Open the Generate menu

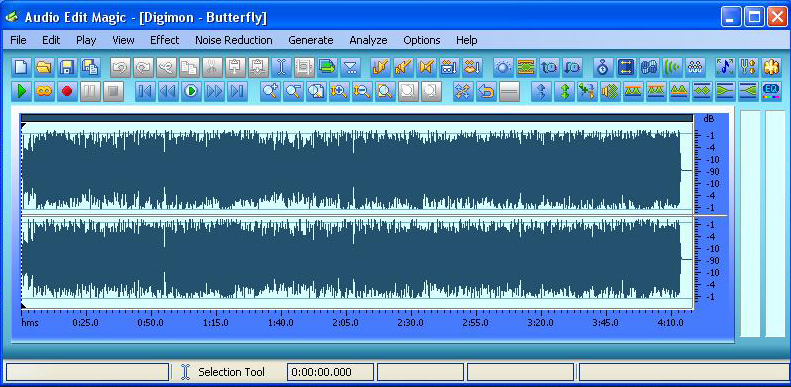click(311, 40)
